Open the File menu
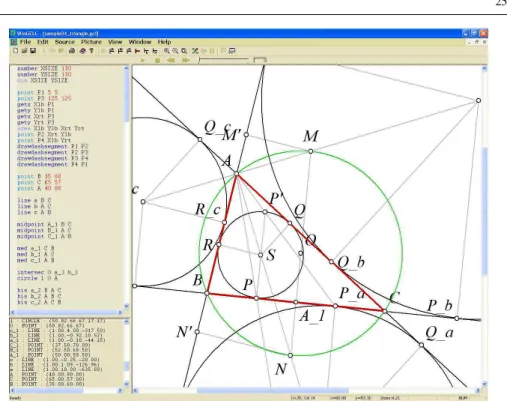Viewport: 507px width, 401px height. coord(25,42)
